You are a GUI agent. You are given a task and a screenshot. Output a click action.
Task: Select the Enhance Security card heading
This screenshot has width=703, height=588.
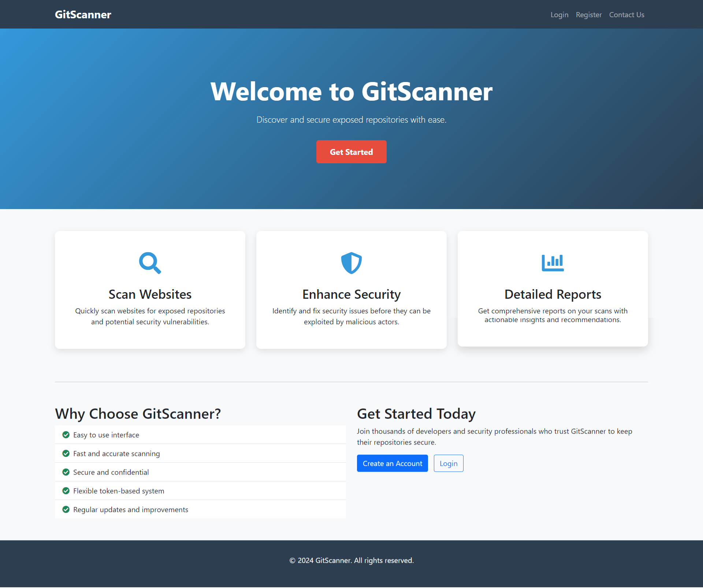pos(351,294)
